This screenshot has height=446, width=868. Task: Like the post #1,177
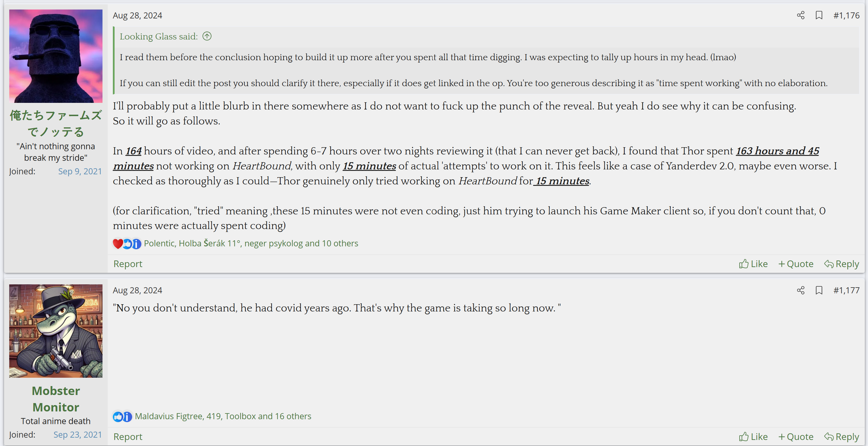753,436
